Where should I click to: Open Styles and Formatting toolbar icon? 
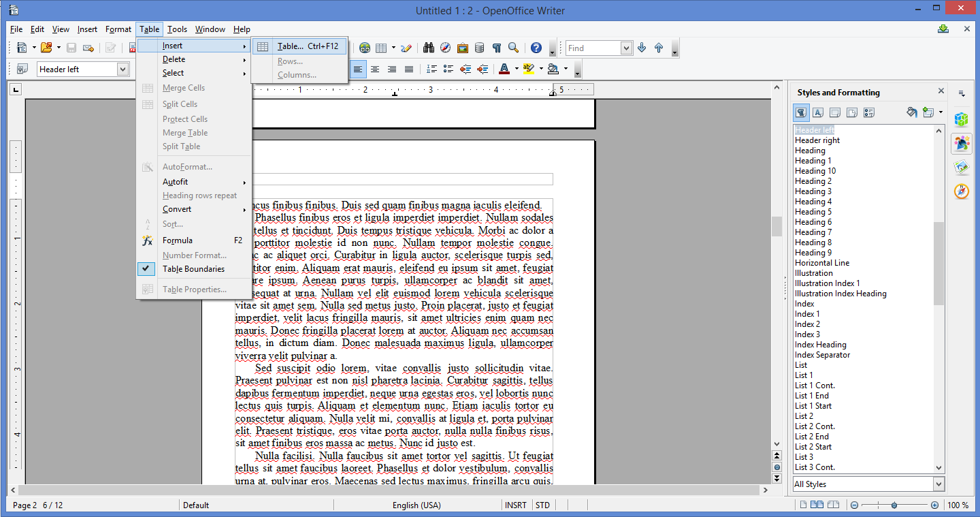[x=22, y=69]
